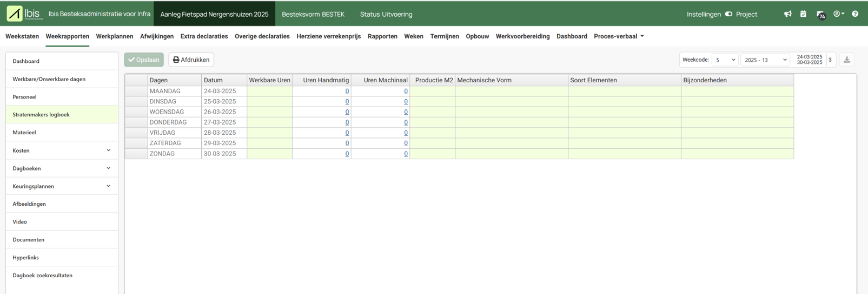Click Uren Handmatig link for ZONDAG

pyautogui.click(x=347, y=154)
